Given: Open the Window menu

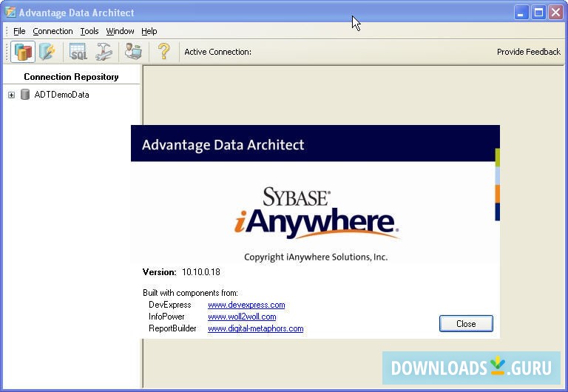Looking at the screenshot, I should pos(120,31).
